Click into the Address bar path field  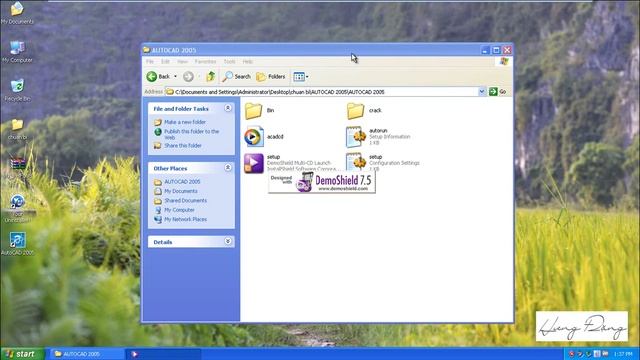[x=322, y=92]
